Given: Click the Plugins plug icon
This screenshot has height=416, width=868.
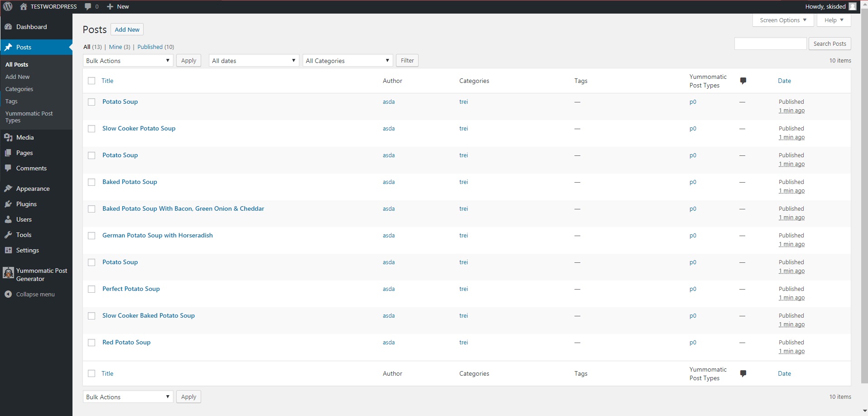Looking at the screenshot, I should tap(8, 204).
